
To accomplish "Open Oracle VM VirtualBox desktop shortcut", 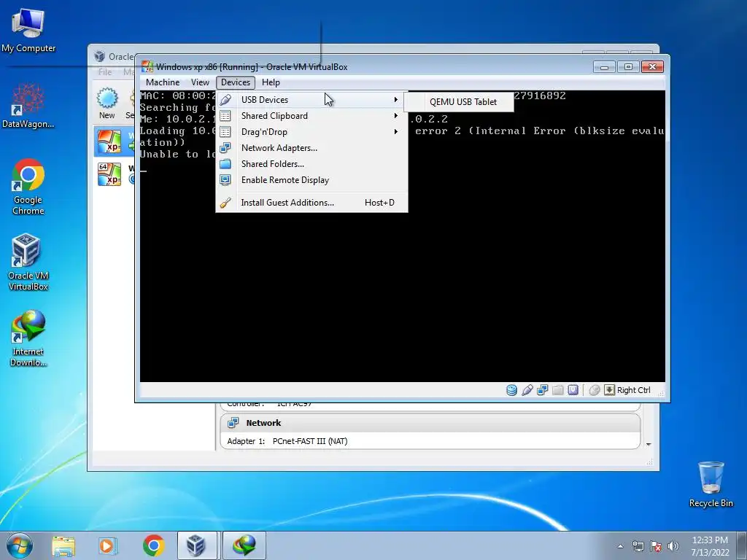I will pyautogui.click(x=28, y=262).
